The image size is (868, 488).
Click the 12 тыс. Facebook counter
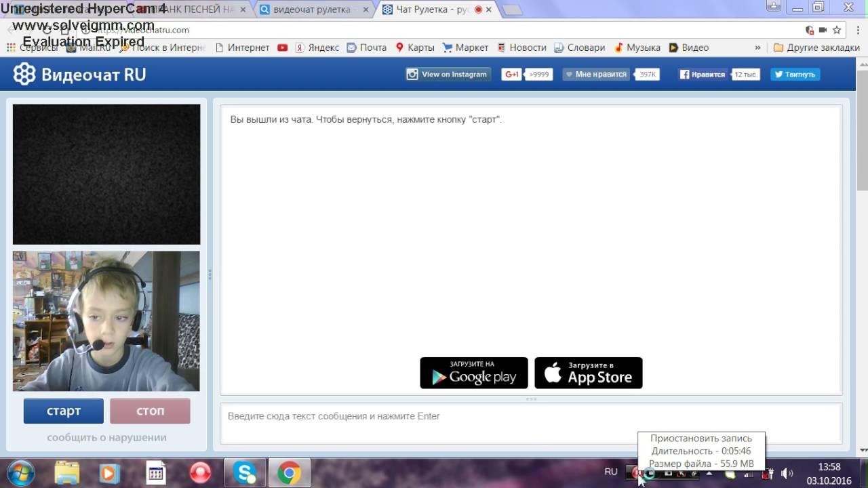(x=745, y=75)
